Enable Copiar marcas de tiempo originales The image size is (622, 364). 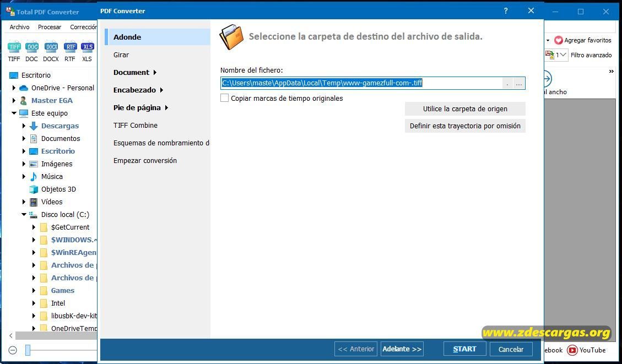click(225, 98)
